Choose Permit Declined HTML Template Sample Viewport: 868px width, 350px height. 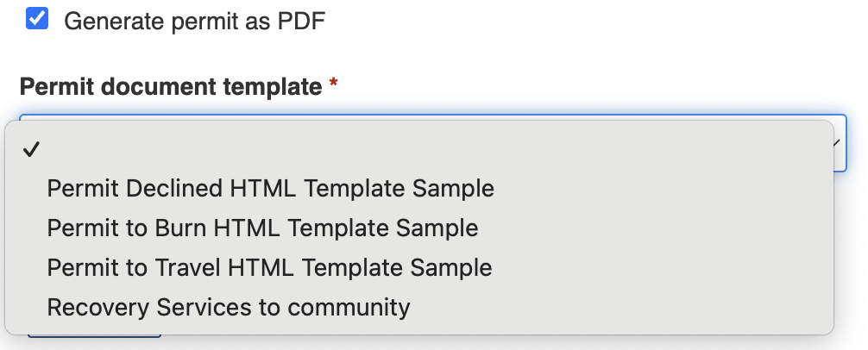270,188
